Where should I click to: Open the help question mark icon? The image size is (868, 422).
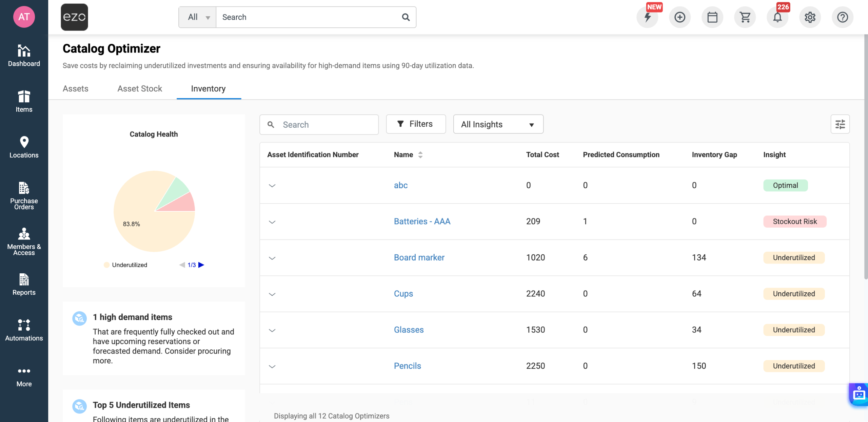842,17
